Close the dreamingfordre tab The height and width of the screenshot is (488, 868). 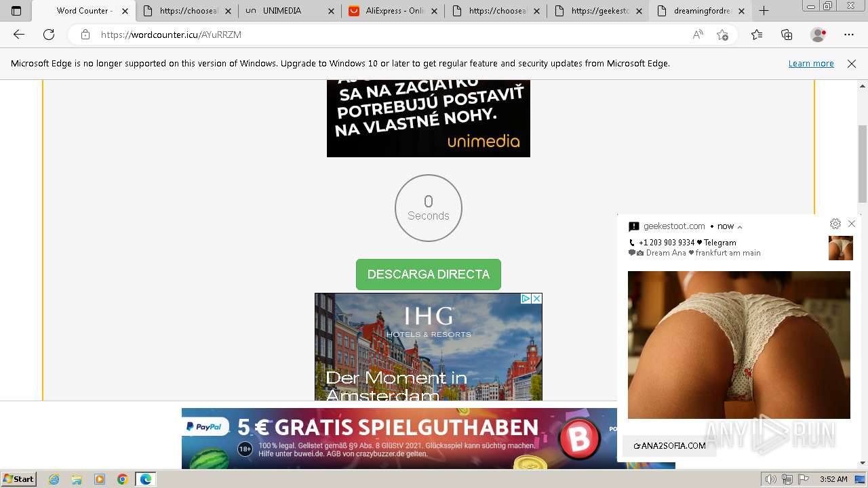(x=741, y=11)
